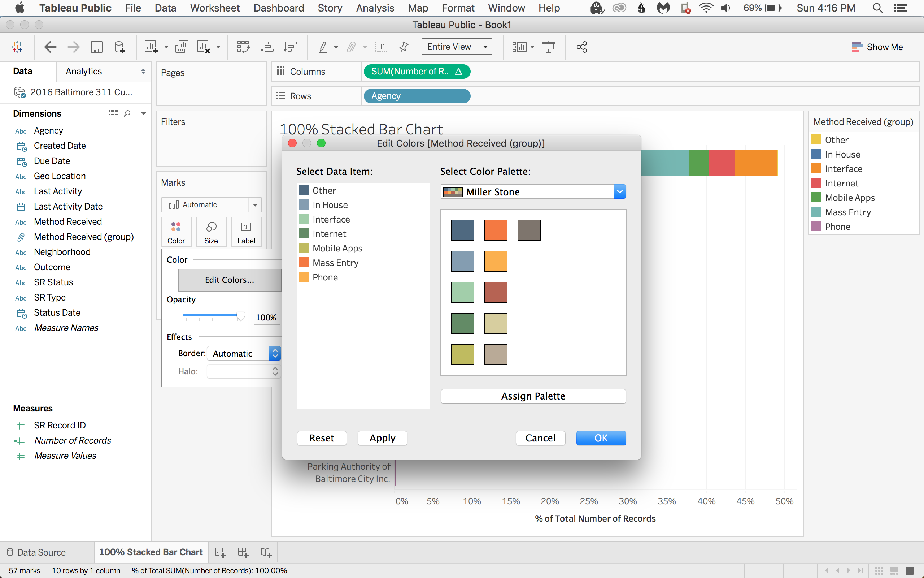This screenshot has height=578, width=924.
Task: Open the New Worksheet dropdown arrow
Action: click(x=166, y=47)
